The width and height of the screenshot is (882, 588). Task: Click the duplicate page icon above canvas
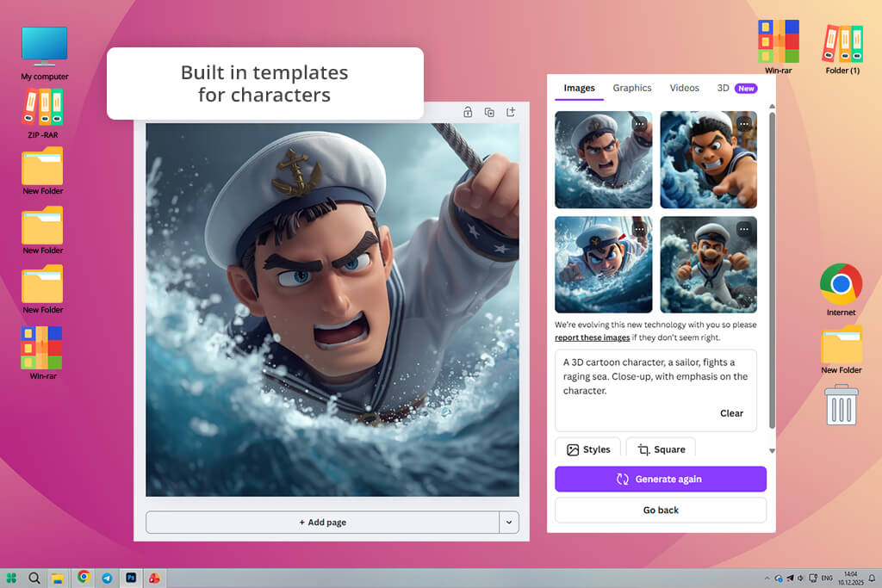489,112
